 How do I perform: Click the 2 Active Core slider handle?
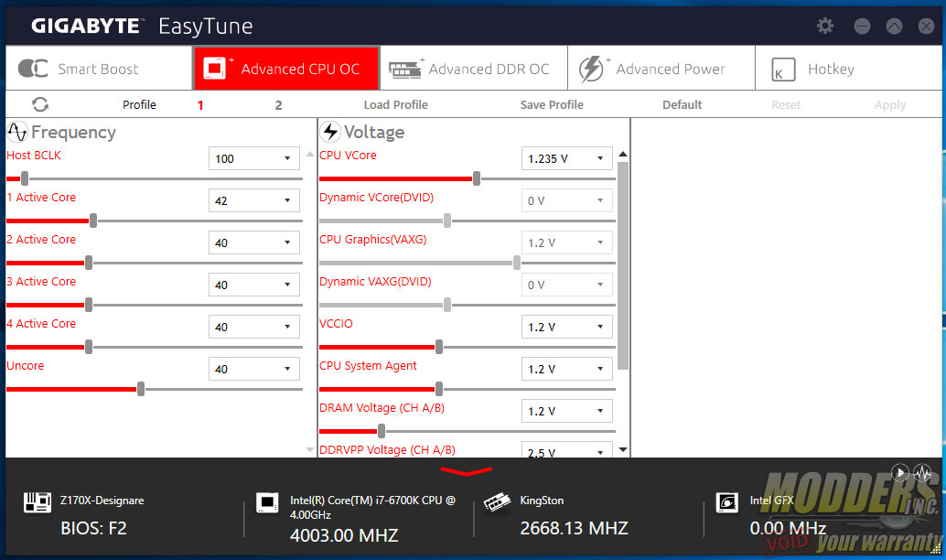(89, 263)
